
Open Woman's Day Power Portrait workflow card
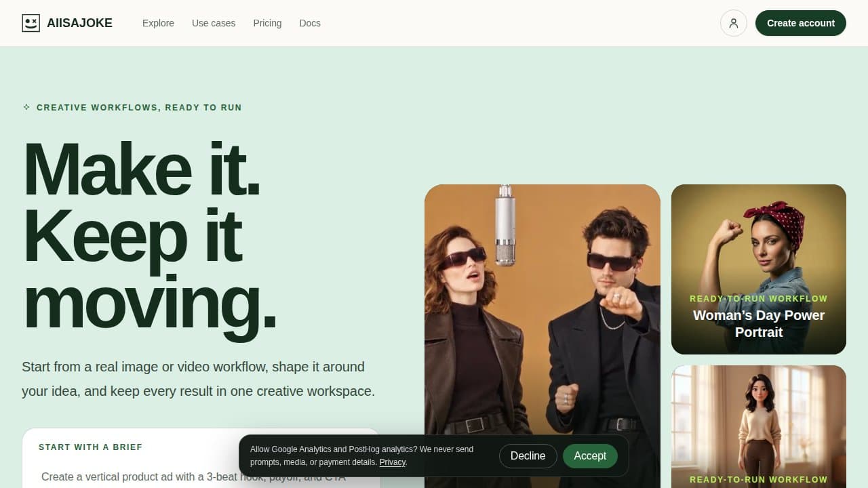[759, 269]
